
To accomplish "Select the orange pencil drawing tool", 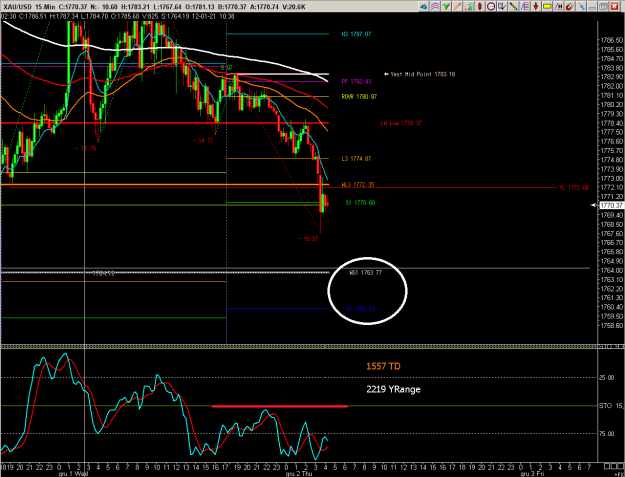I will [x=457, y=6].
